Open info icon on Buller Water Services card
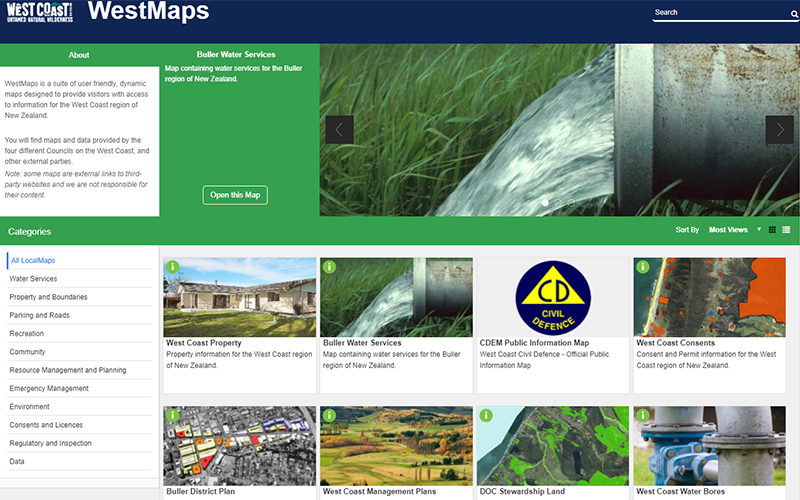Screen dimensions: 800x500 tap(330, 266)
